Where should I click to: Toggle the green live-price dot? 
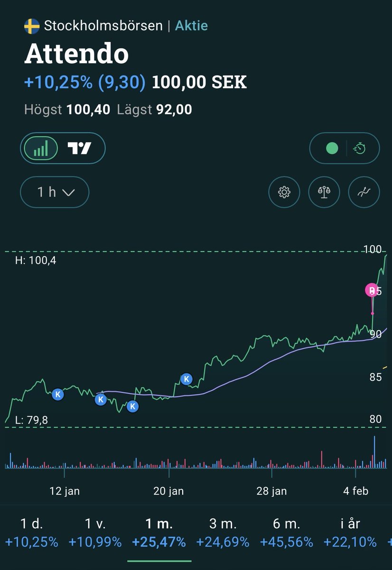[x=332, y=149]
